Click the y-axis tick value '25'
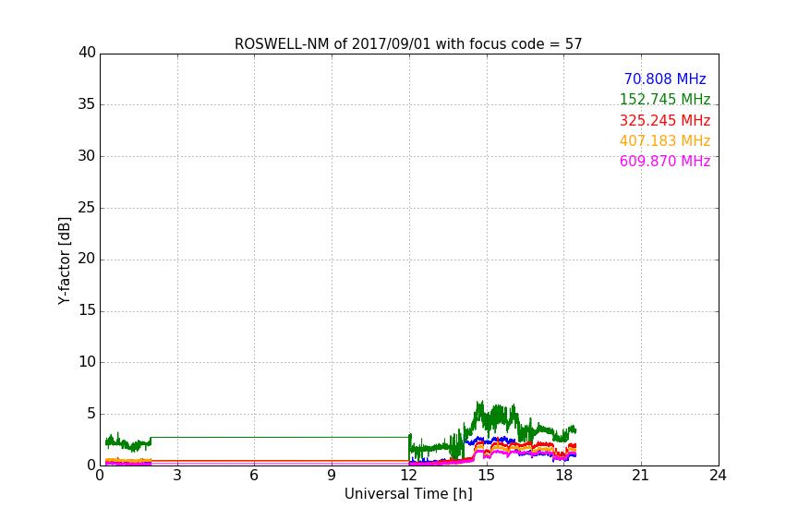This screenshot has height=532, width=798. [x=87, y=208]
